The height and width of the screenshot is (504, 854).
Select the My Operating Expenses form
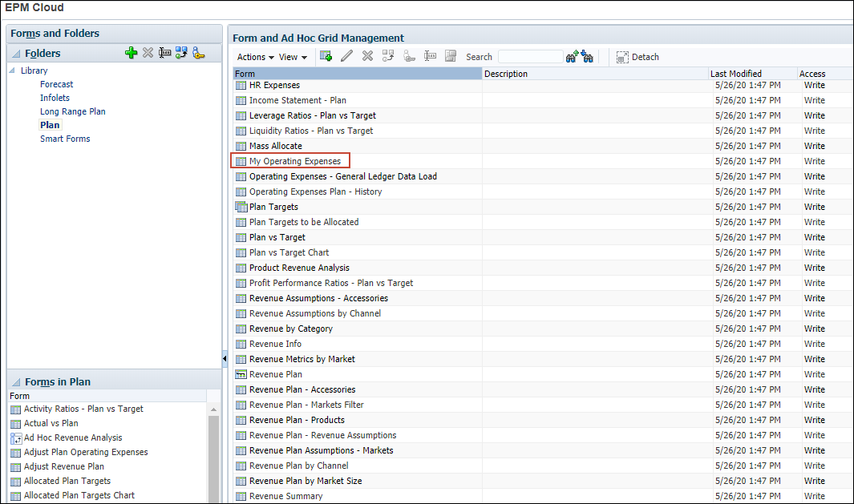coord(294,161)
